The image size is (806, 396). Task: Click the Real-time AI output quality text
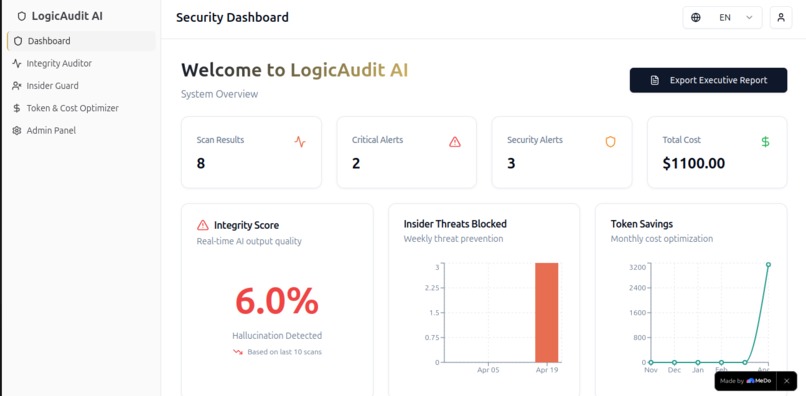pyautogui.click(x=249, y=241)
